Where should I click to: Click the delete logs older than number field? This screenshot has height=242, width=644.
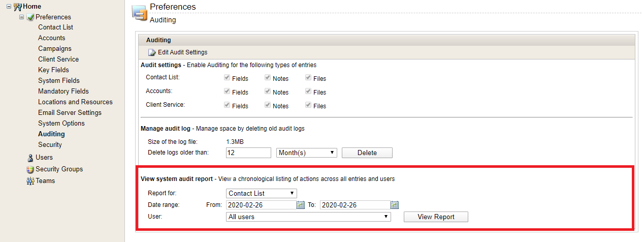pyautogui.click(x=248, y=153)
